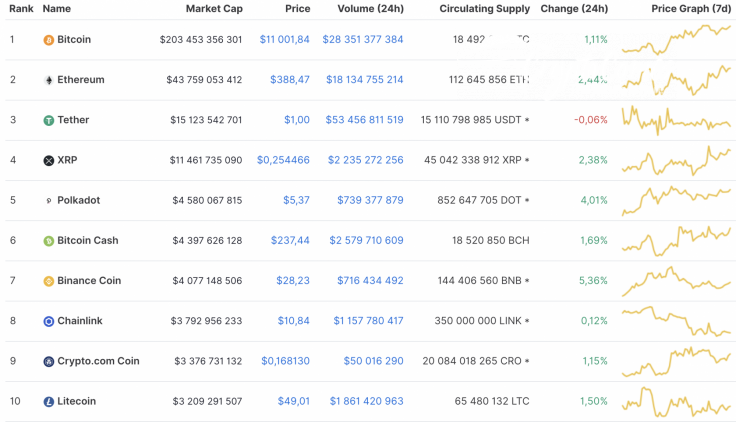Click the Chainlink logo icon
Viewport: 736px width, 422px height.
pos(49,322)
